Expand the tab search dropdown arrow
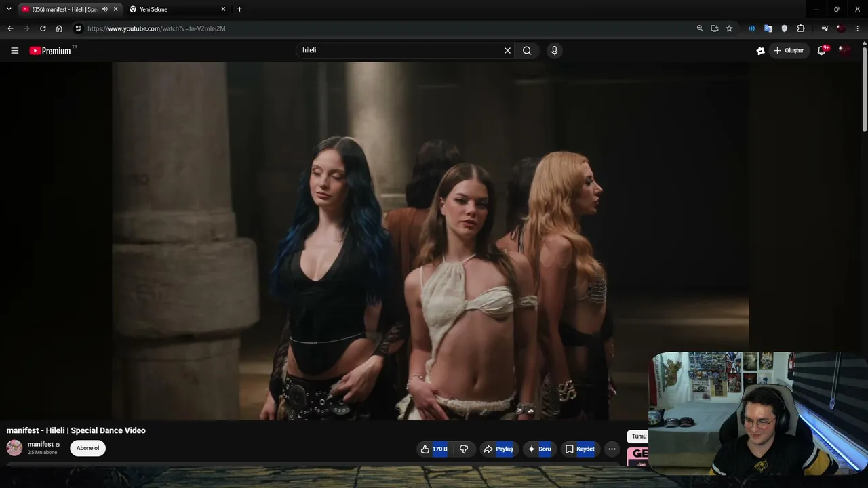The height and width of the screenshot is (488, 868). tap(9, 9)
